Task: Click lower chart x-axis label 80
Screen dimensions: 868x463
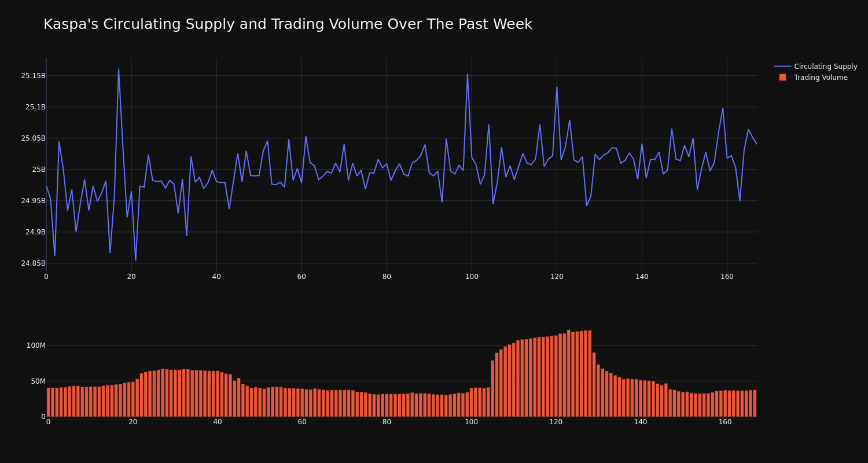Action: pos(387,422)
